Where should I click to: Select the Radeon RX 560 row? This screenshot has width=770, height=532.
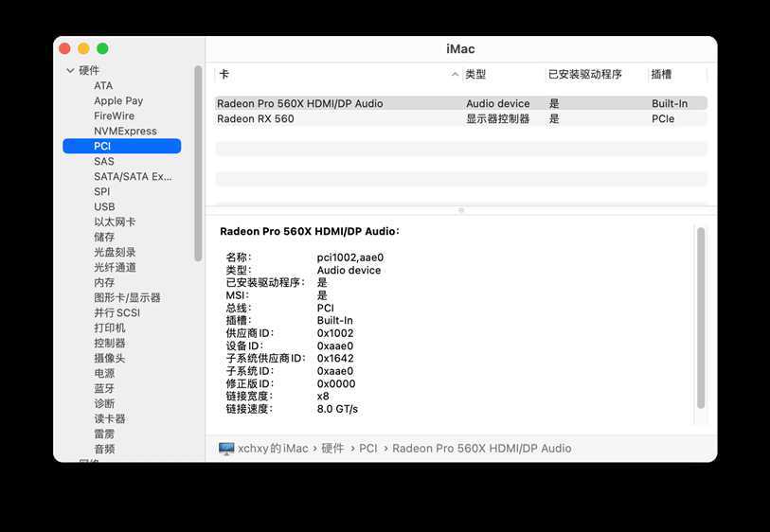(x=460, y=118)
